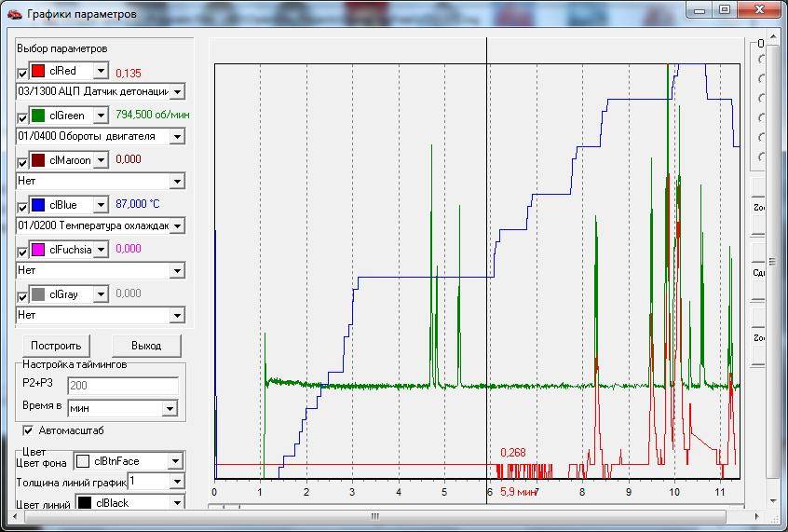This screenshot has height=532, width=788.
Task: Click the pink clFuchsia color swatch
Action: pyautogui.click(x=38, y=250)
